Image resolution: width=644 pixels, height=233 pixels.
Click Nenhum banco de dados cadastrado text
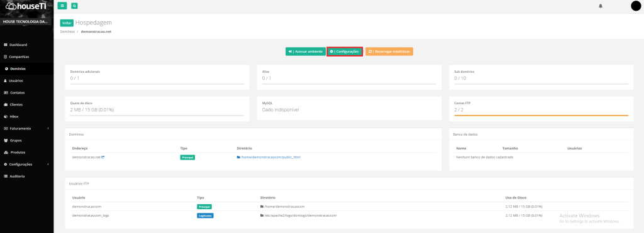(x=485, y=157)
